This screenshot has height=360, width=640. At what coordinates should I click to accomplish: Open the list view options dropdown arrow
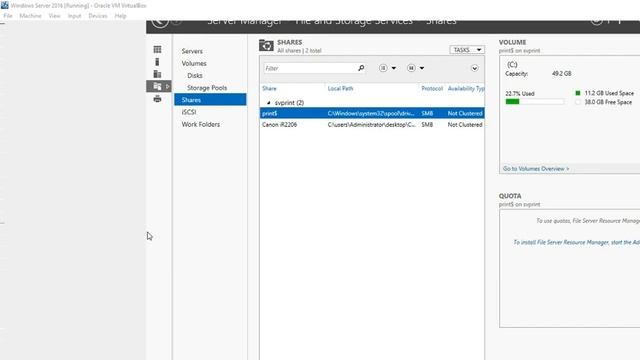click(x=393, y=68)
